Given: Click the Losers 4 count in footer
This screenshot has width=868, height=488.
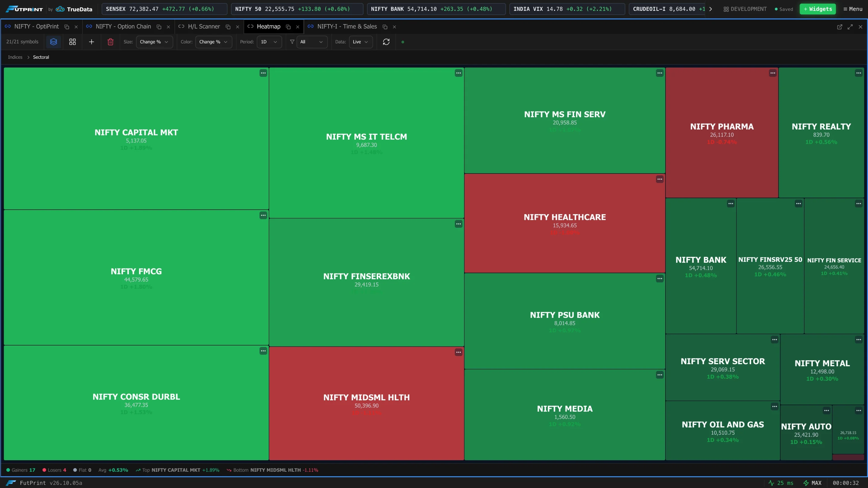Looking at the screenshot, I should click(54, 470).
